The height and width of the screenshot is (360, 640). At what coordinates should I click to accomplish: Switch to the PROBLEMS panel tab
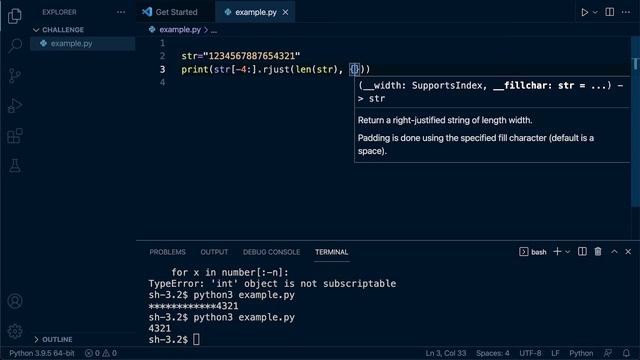coord(167,252)
